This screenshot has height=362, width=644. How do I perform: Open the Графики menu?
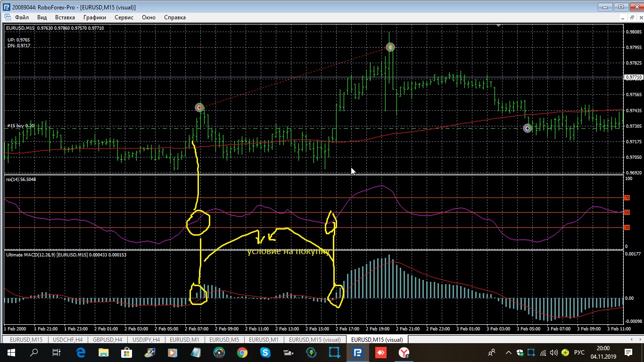coord(94,17)
